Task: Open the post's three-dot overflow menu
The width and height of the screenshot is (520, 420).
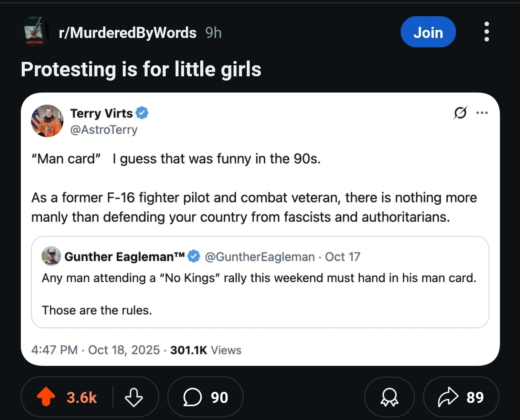Action: click(487, 32)
